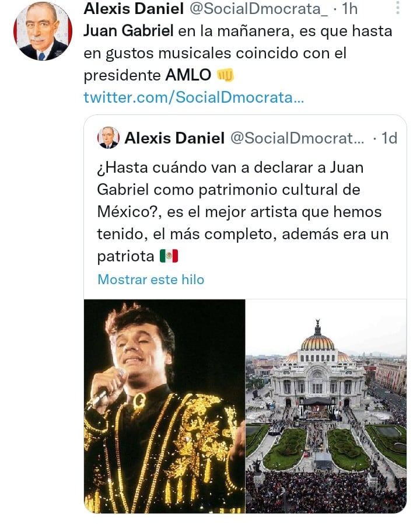Click the Alexis Daniel name in quoted tweet
420x524 pixels.
coord(174,138)
